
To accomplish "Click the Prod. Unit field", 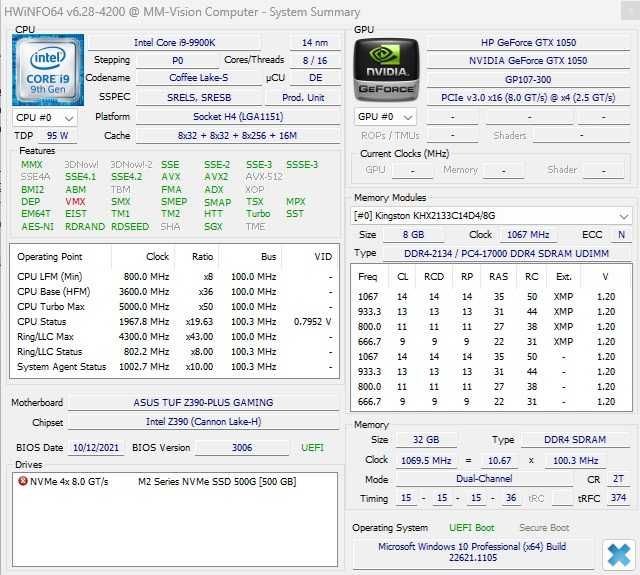I will click(303, 98).
